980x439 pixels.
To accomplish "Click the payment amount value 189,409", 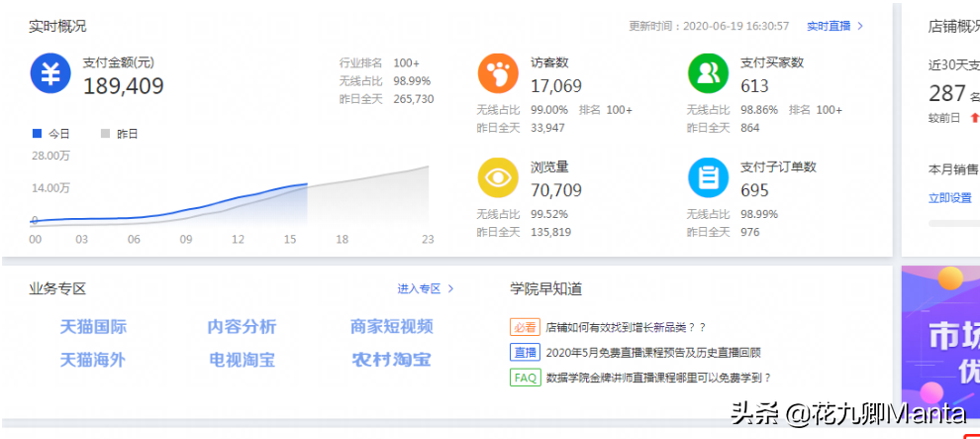I will [x=123, y=86].
